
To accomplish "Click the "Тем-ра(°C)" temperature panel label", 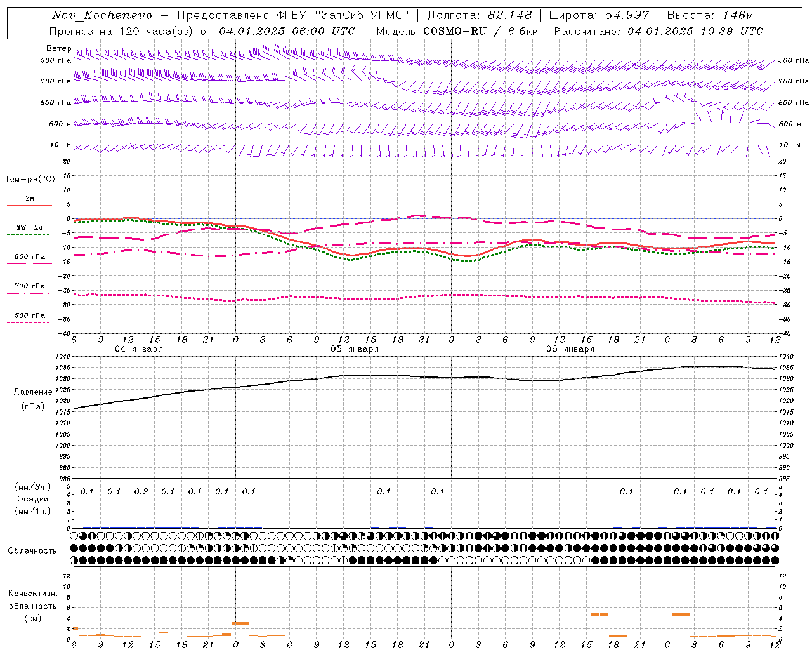I will (x=30, y=180).
